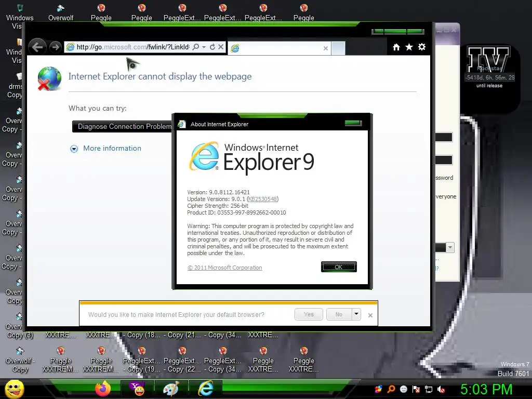
Task: Go back with the IE back arrow
Action: (37, 47)
